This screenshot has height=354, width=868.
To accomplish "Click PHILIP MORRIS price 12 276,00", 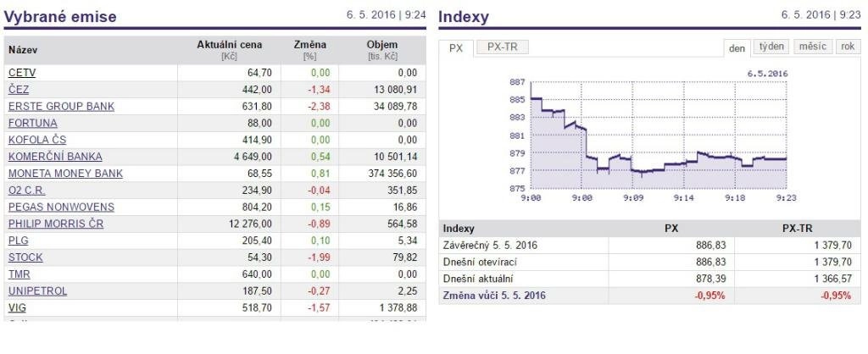I will point(251,224).
